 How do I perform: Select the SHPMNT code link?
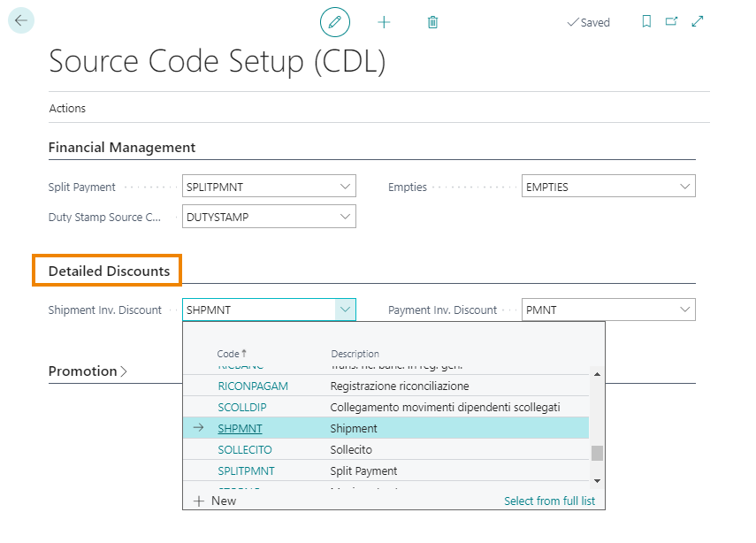[241, 428]
